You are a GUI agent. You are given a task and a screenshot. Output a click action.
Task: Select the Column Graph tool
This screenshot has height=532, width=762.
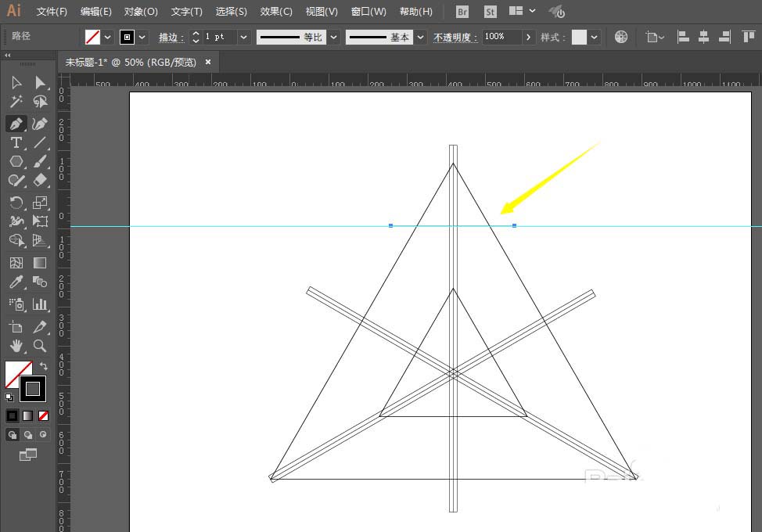(x=40, y=304)
